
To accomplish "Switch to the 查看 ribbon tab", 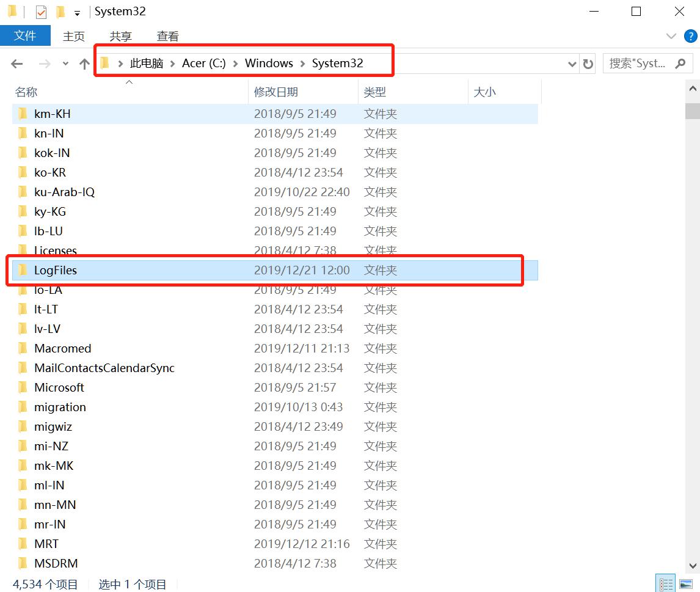I will (167, 36).
